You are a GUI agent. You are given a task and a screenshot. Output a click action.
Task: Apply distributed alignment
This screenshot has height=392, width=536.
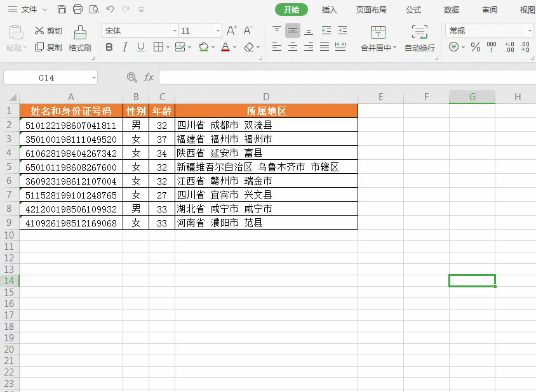[x=340, y=47]
